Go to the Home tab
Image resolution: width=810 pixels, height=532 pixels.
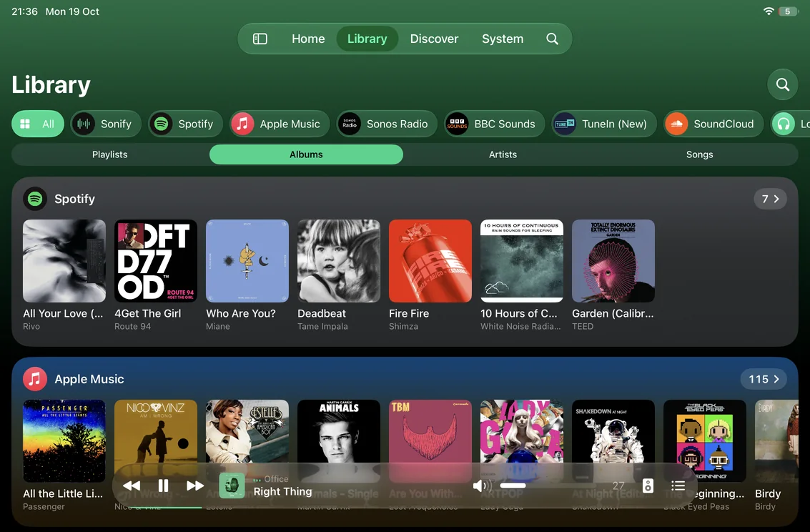pos(308,39)
